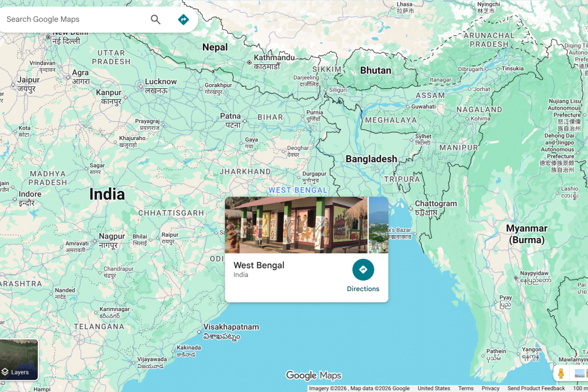This screenshot has width=588, height=392.
Task: Open the second West Bengal photo
Action: [x=378, y=225]
